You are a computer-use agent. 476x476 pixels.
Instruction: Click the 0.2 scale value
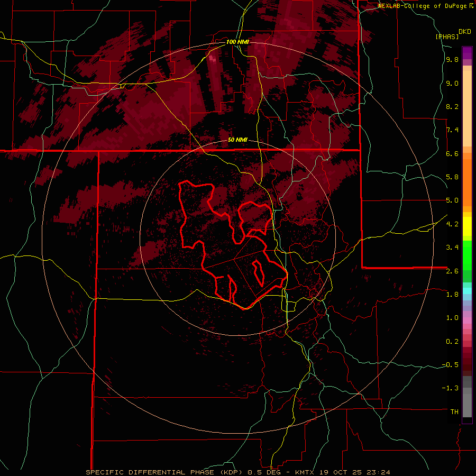(452, 341)
